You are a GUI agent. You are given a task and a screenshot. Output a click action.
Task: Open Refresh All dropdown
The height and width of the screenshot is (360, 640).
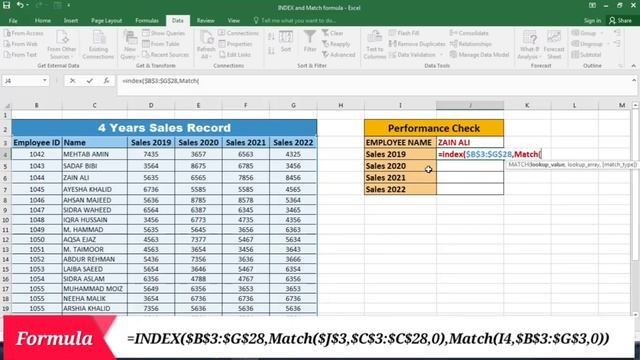206,44
